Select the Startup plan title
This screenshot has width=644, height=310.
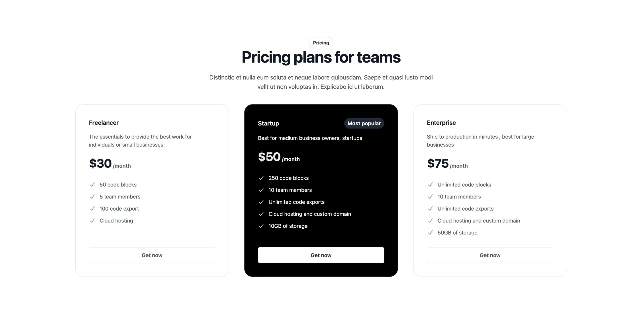point(268,123)
